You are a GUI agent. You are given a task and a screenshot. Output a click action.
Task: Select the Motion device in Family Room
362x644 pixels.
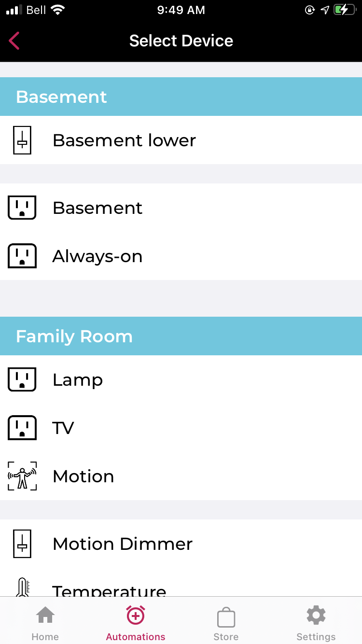(x=84, y=476)
